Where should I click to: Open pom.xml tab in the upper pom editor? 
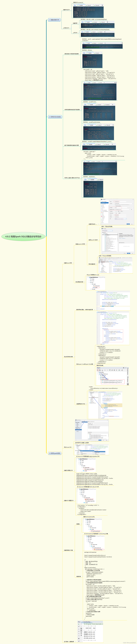click(102, 291)
